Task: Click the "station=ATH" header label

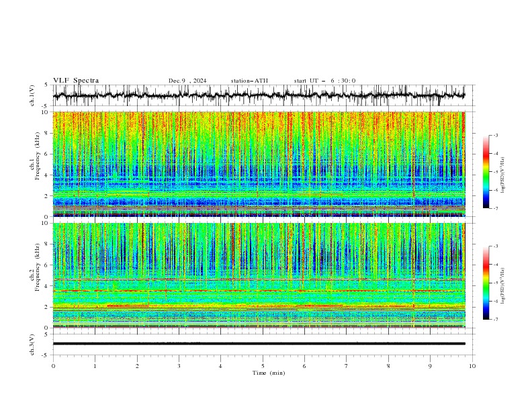Action: point(249,81)
